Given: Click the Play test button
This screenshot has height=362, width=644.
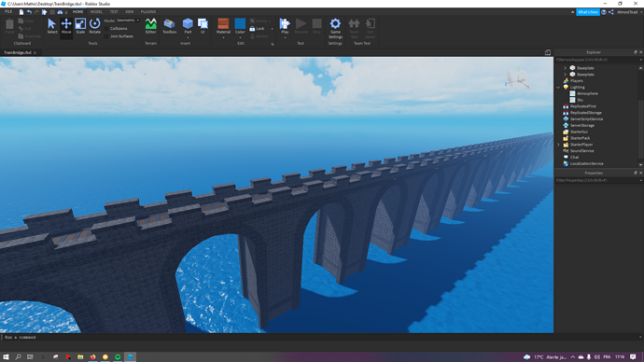Looking at the screenshot, I should pos(285,25).
